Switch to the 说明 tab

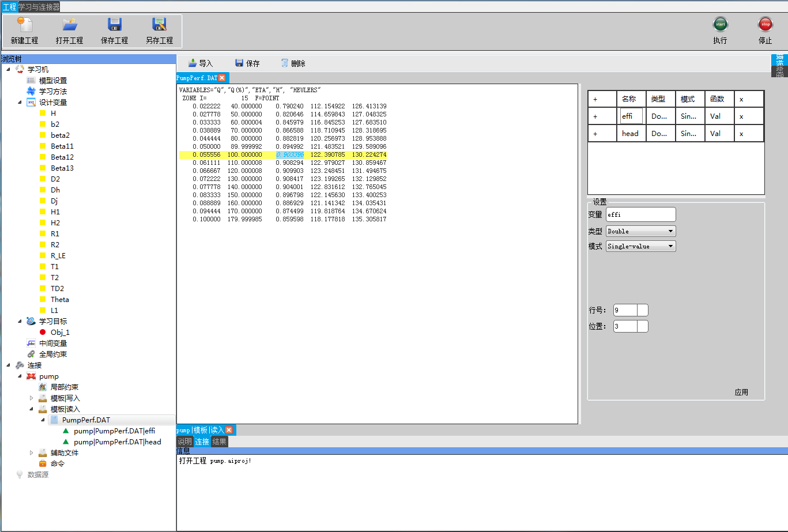[x=184, y=442]
